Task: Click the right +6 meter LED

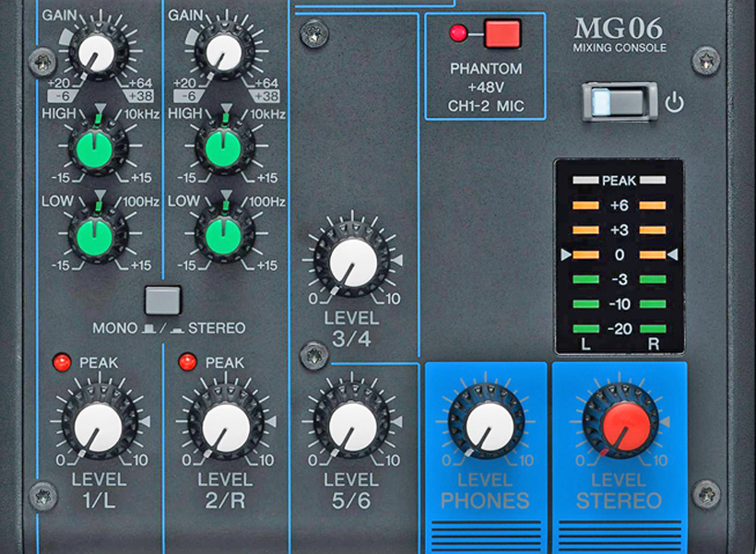Action: tap(653, 206)
